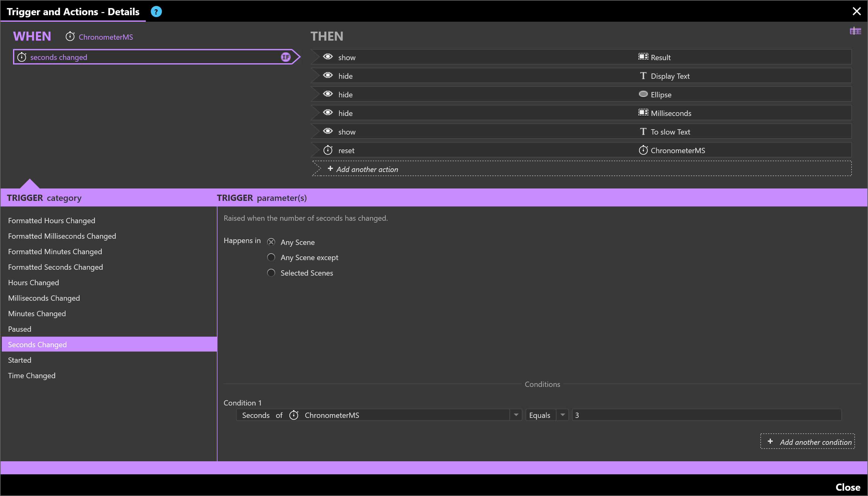
Task: Click the Display Text T icon
Action: click(643, 76)
